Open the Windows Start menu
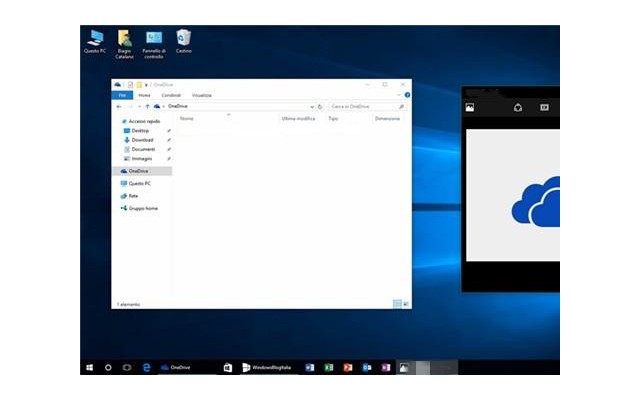The width and height of the screenshot is (640, 400). [90, 368]
